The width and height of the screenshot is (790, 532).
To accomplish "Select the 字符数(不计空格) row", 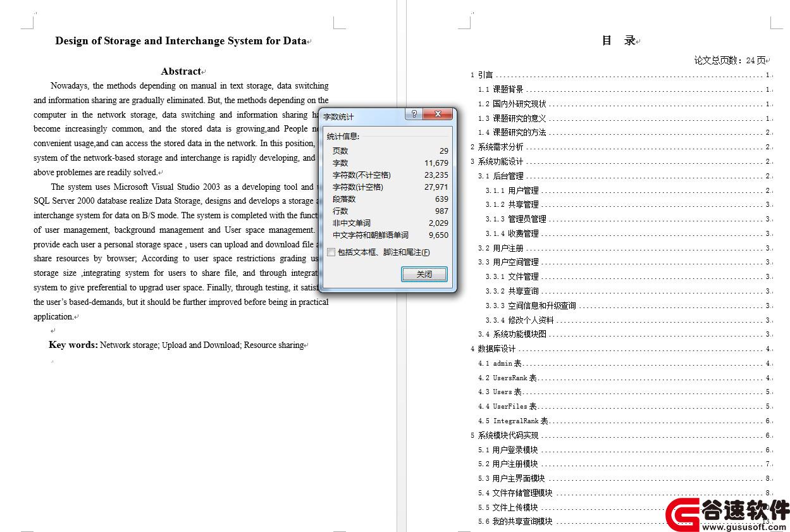I will coord(390,175).
